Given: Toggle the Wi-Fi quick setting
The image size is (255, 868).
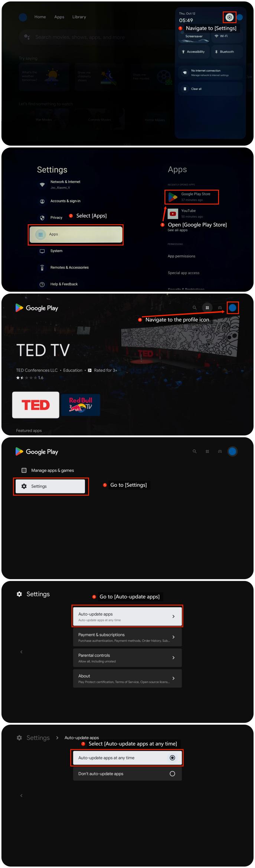Looking at the screenshot, I should tap(227, 36).
